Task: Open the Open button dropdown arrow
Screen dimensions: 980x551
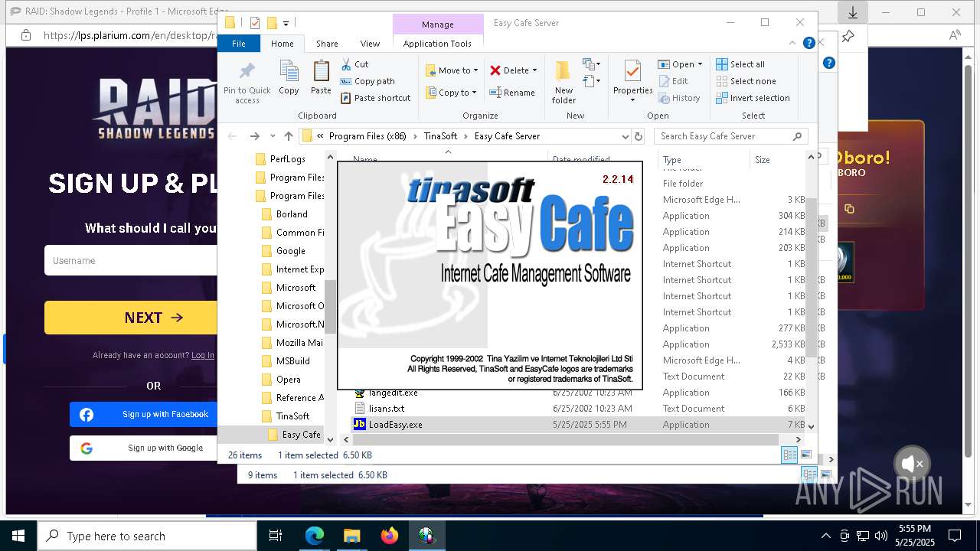Action: coord(700,64)
